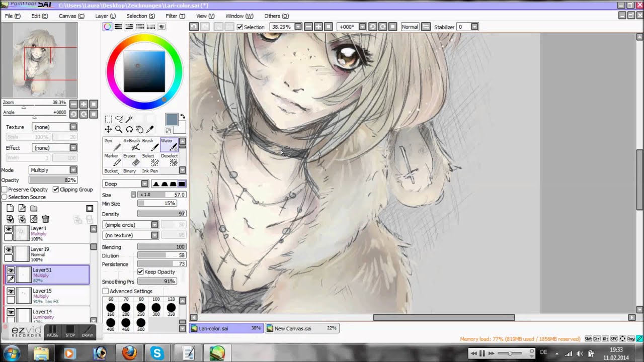Click the ezvid DRAW button

click(x=87, y=332)
